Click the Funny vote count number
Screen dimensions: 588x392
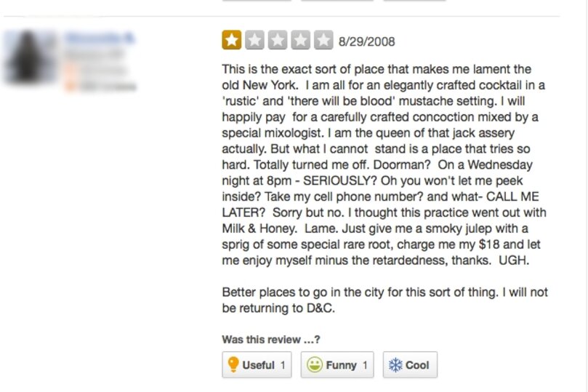[x=365, y=365]
